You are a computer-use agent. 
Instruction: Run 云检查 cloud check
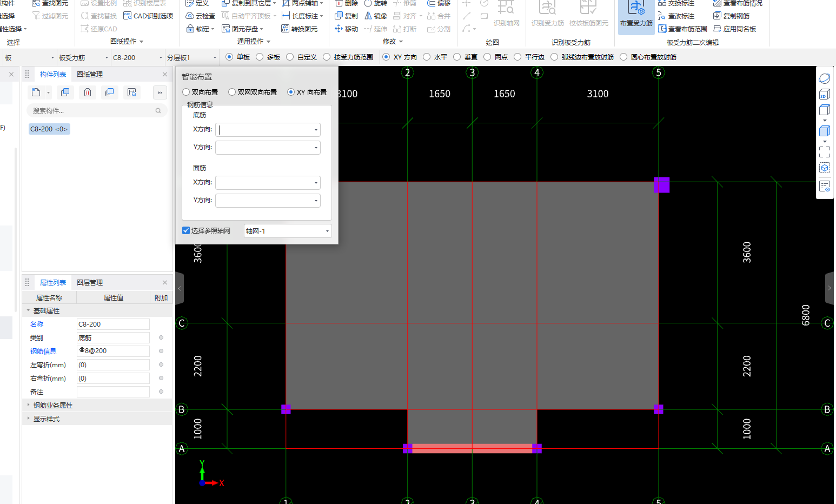[x=200, y=16]
